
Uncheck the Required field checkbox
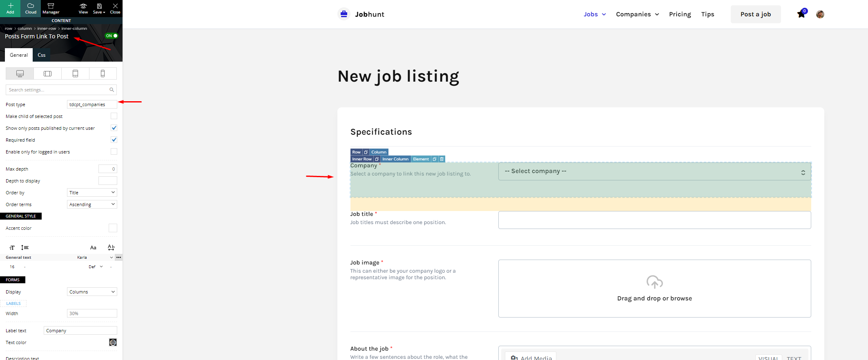pos(114,140)
